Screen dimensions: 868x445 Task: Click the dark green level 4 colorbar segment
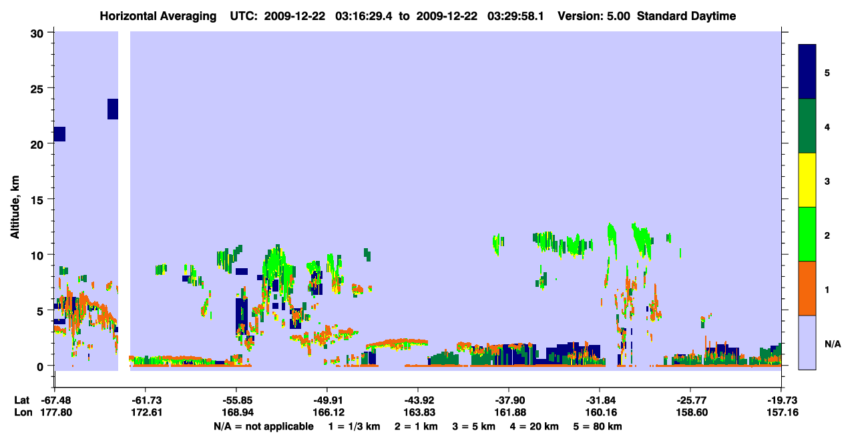pyautogui.click(x=807, y=126)
